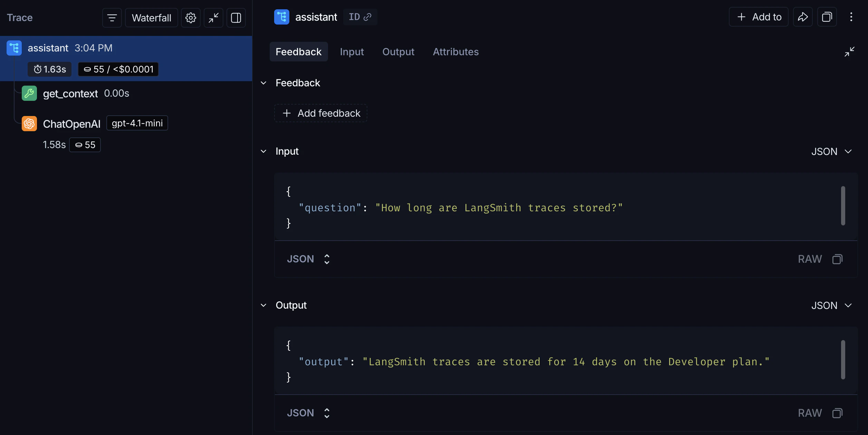
Task: Click the Add to button
Action: tap(758, 17)
